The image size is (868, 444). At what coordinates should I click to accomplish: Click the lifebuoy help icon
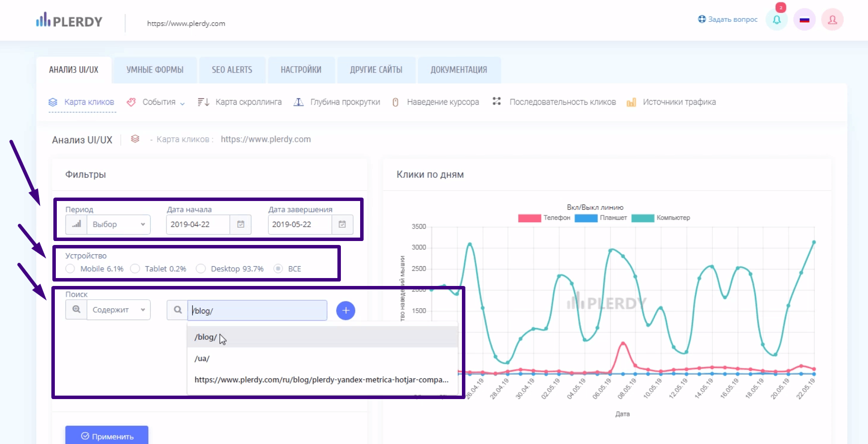tap(702, 19)
